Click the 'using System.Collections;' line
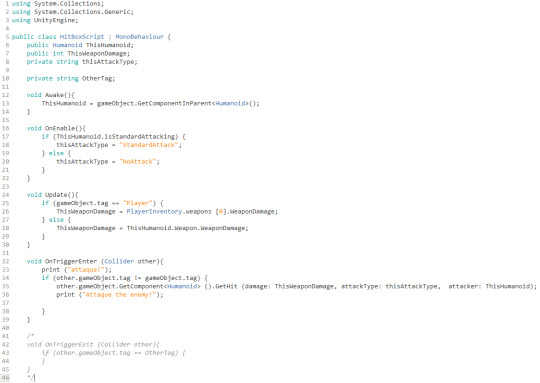540x383 pixels. [58, 3]
